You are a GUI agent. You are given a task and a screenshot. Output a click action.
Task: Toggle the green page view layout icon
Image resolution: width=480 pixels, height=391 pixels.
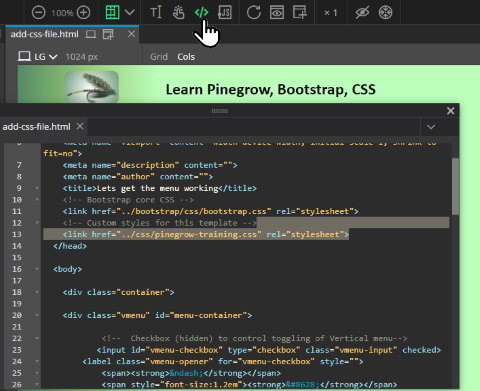point(112,13)
